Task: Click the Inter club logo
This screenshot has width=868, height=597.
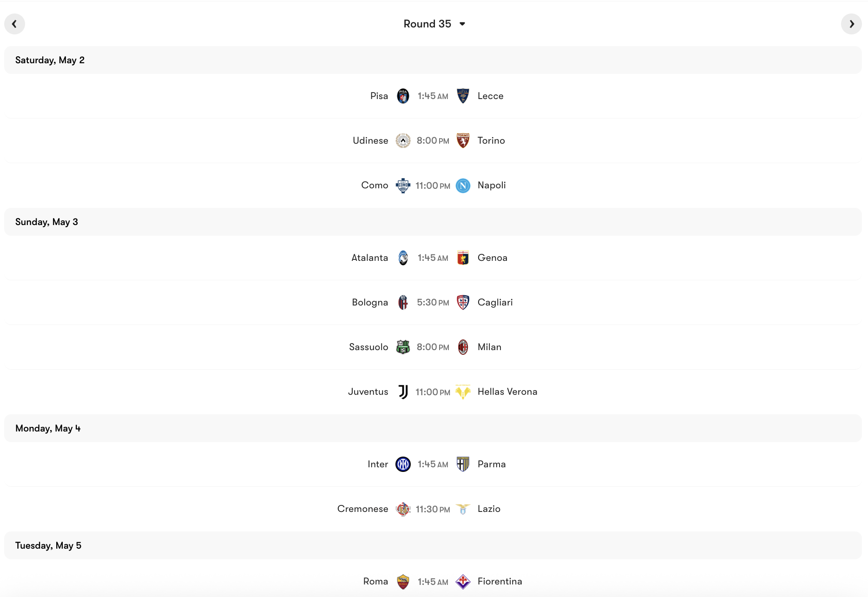Action: point(403,464)
